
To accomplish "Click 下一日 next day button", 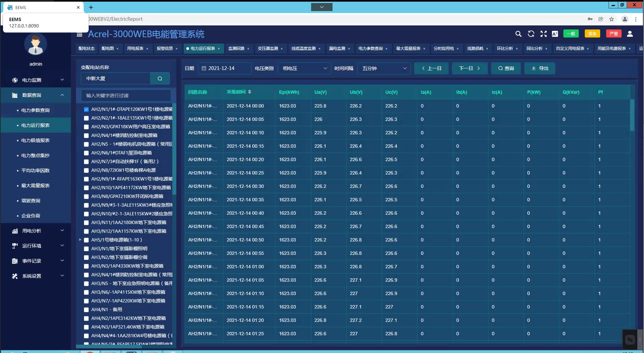I will click(x=470, y=68).
